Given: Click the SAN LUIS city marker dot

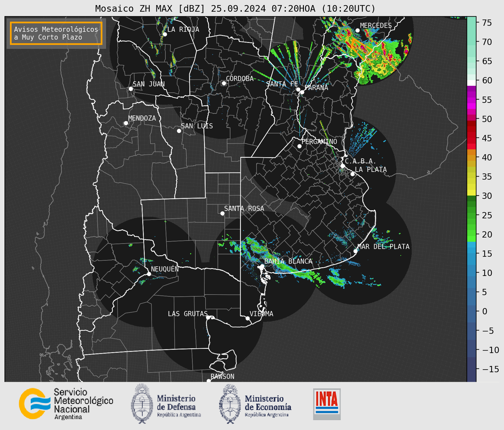Looking at the screenshot, I should point(179,131).
